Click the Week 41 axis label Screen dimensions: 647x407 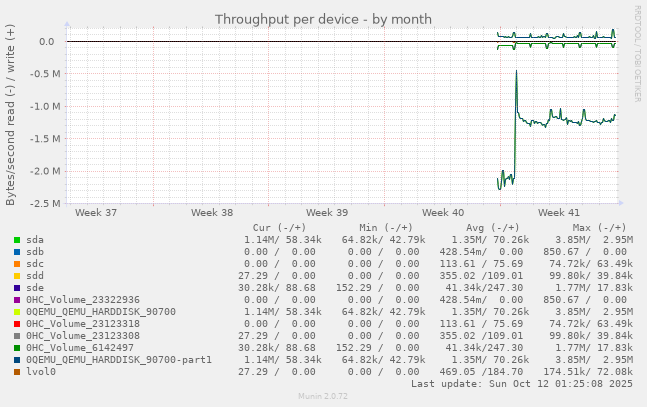point(558,213)
